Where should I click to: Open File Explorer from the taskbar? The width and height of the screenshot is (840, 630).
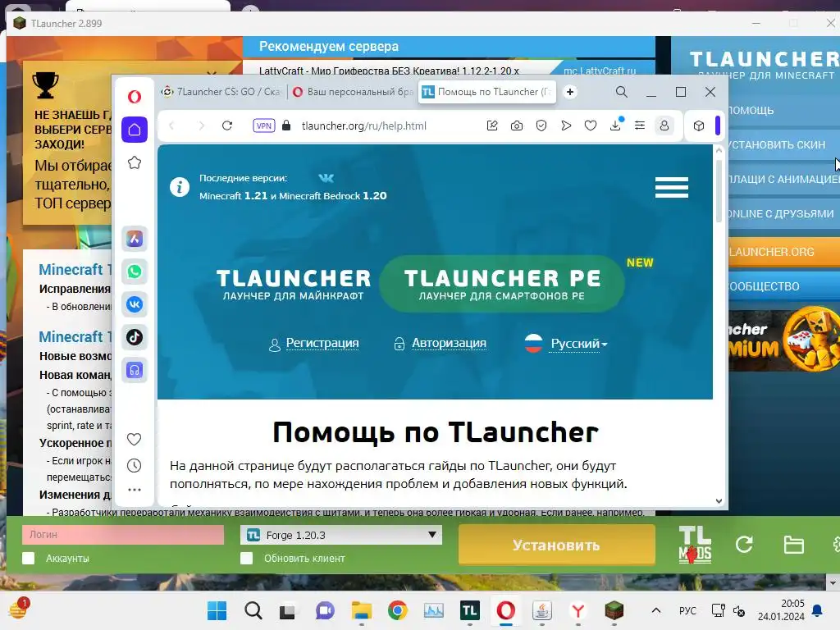click(x=361, y=610)
